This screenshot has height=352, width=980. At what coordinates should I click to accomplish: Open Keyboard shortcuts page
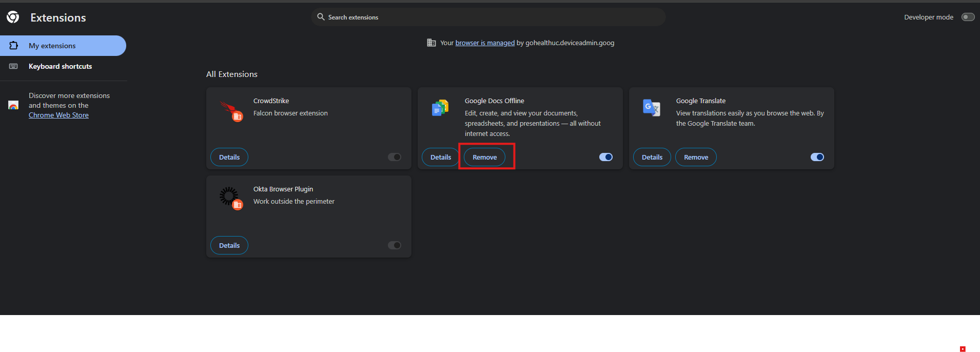[x=63, y=66]
